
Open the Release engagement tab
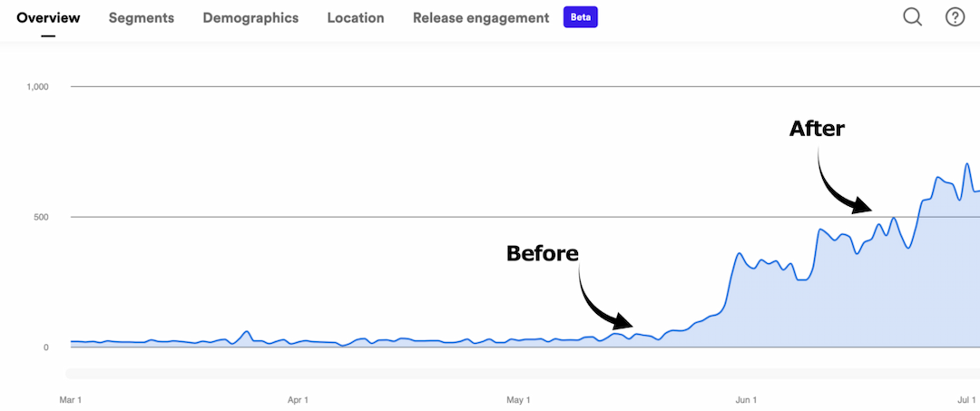481,17
